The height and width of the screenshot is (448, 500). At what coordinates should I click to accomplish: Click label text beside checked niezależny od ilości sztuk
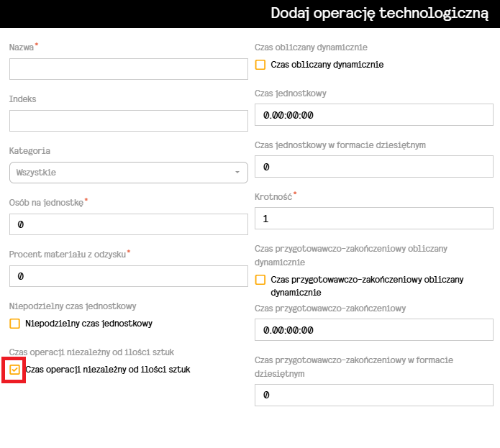(x=107, y=370)
